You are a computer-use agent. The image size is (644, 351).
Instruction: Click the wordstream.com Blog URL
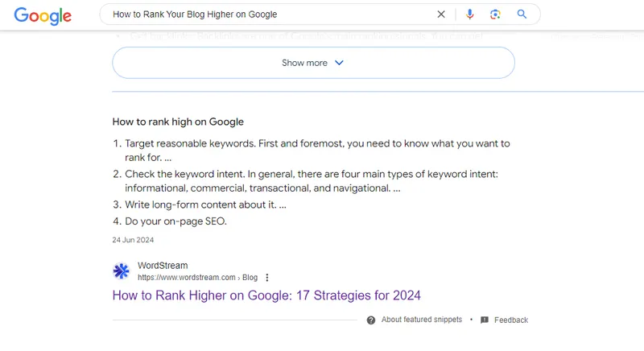(197, 278)
